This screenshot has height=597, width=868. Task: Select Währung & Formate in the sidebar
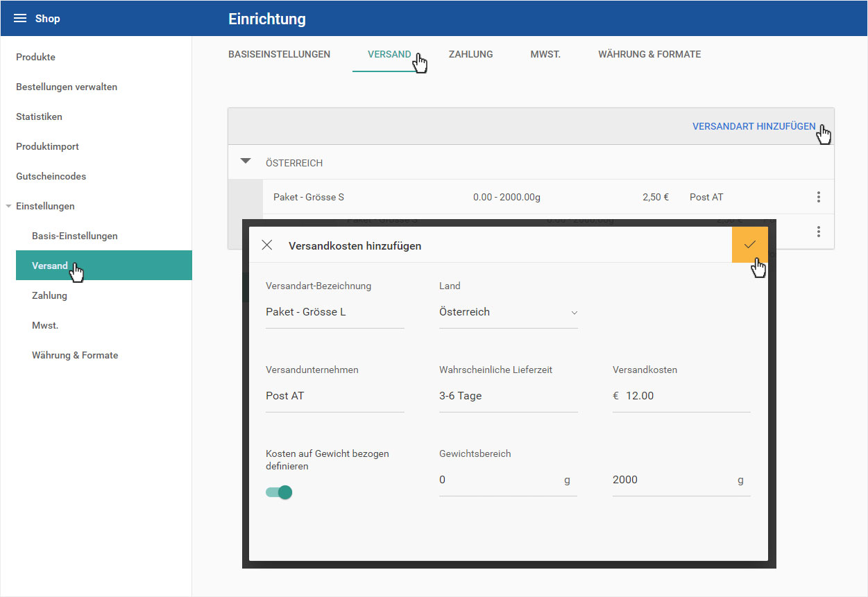tap(75, 355)
